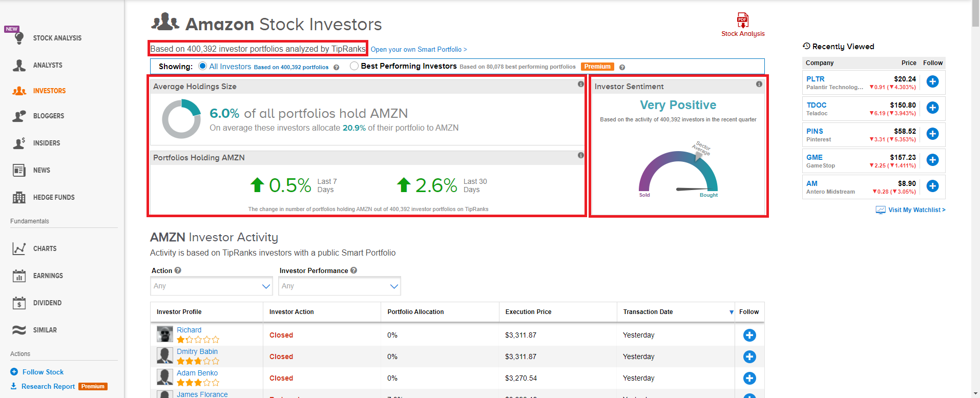Click the holdings donut chart
The image size is (980, 398).
click(x=181, y=119)
